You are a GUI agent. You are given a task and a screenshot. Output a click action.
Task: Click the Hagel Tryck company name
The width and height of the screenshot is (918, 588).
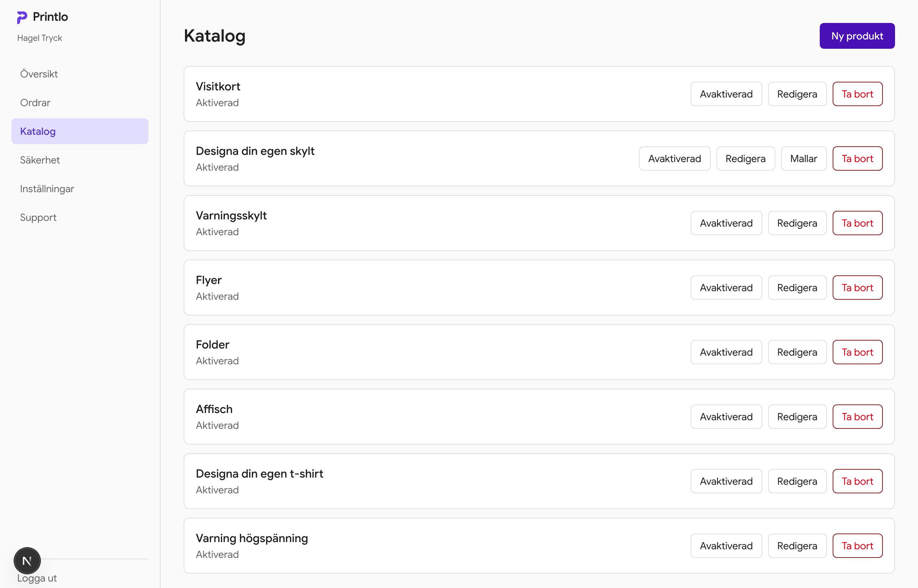[39, 38]
